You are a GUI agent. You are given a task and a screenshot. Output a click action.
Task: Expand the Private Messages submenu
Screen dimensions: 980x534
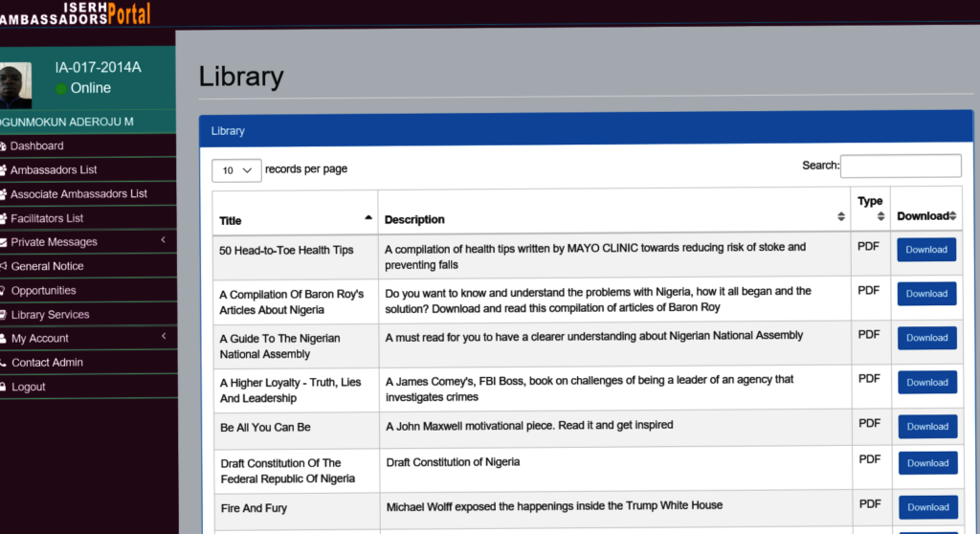point(163,240)
